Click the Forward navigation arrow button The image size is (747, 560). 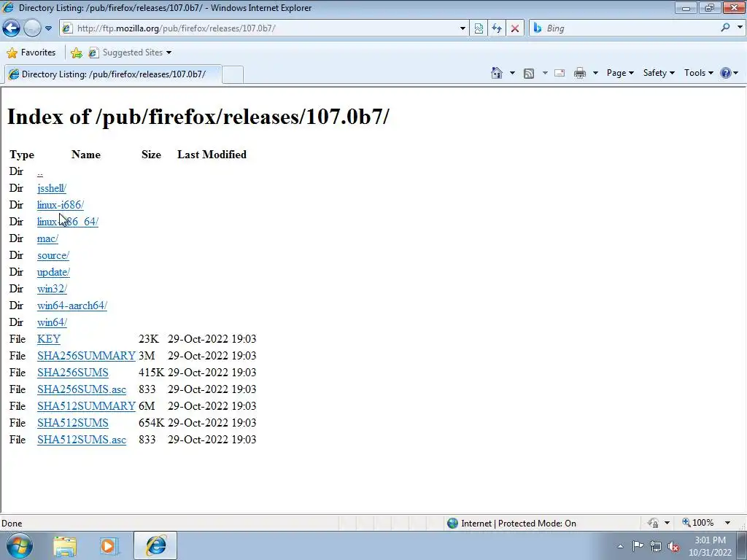pyautogui.click(x=32, y=28)
